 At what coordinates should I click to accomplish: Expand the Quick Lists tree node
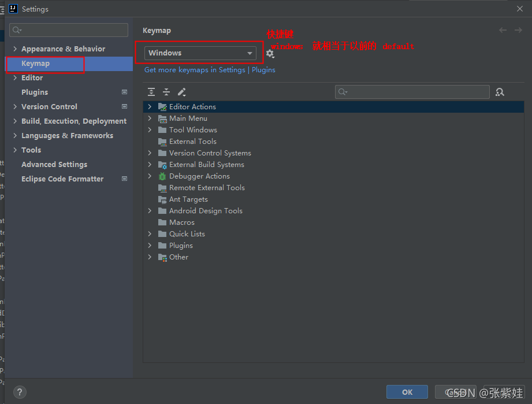(150, 234)
